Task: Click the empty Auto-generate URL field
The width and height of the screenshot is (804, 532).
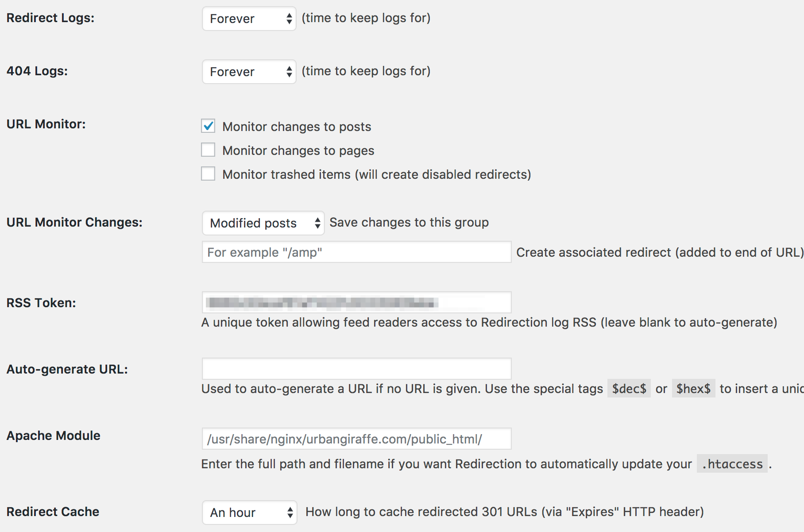Action: pos(356,368)
